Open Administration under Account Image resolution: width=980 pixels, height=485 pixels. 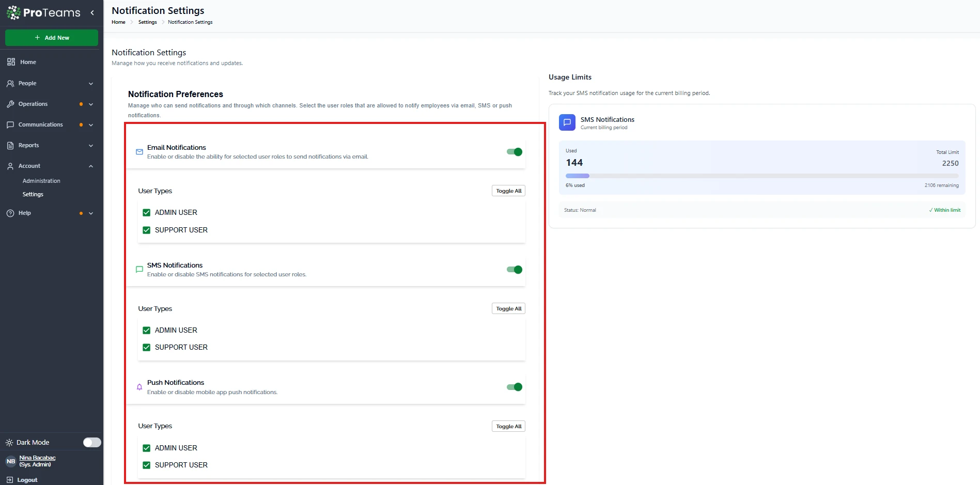tap(41, 181)
